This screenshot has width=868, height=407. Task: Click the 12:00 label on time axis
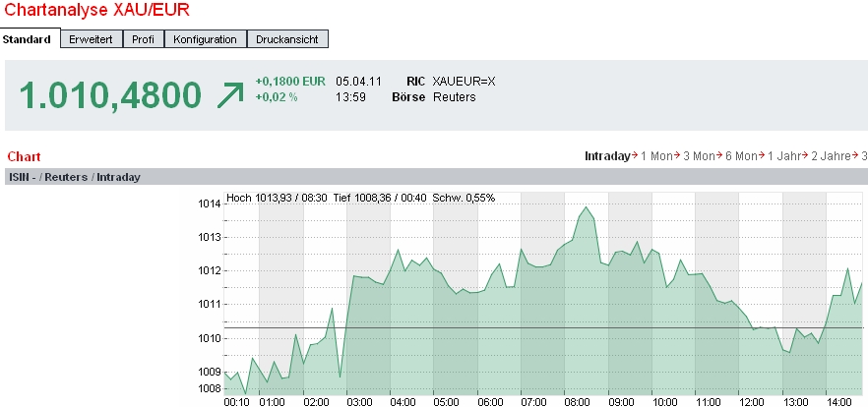click(x=753, y=401)
